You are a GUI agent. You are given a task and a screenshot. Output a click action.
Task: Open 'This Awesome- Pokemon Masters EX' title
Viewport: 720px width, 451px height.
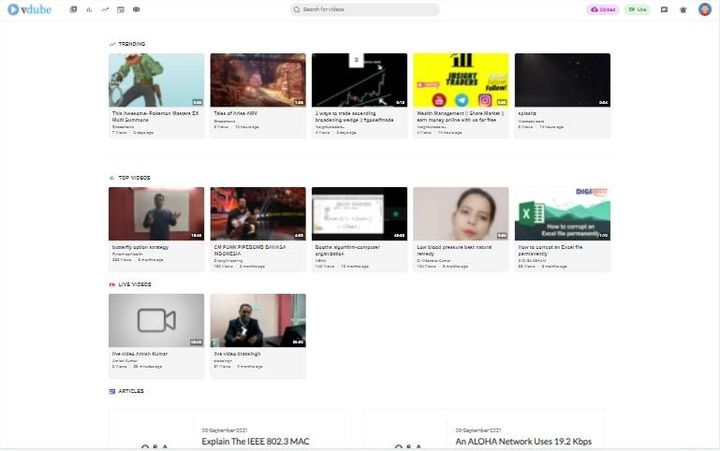tap(155, 116)
